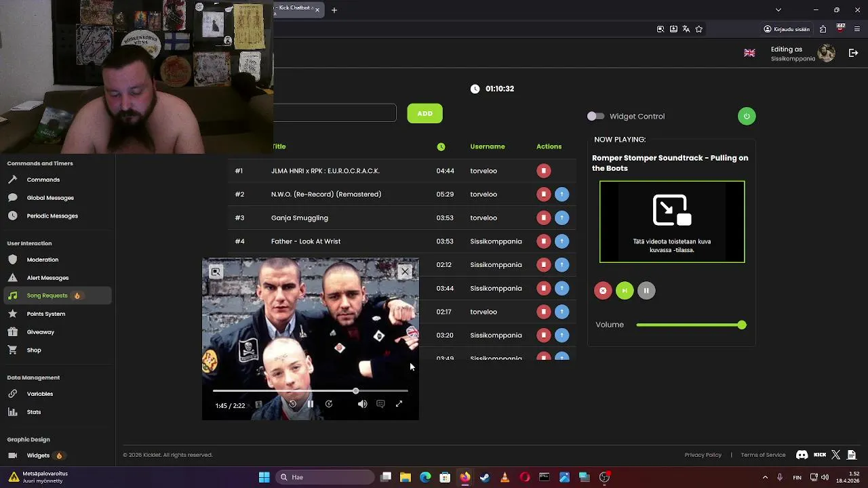Toggle the Widget Control switch
Viewport: 868px width, 488px height.
coord(595,117)
